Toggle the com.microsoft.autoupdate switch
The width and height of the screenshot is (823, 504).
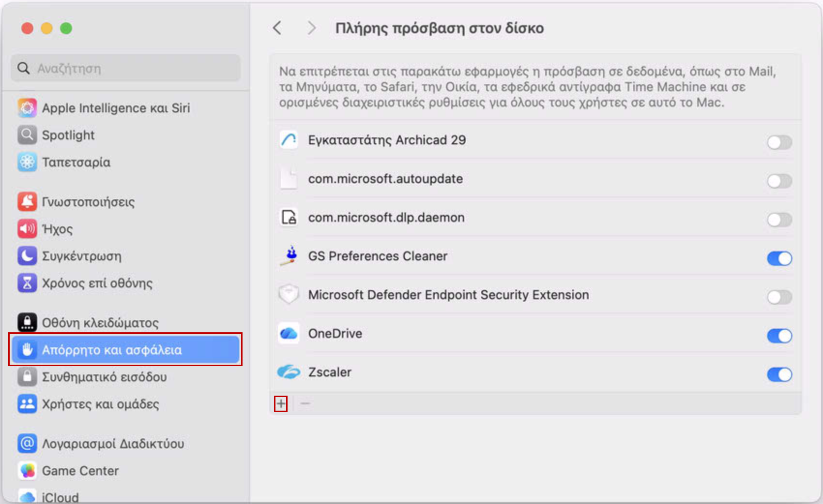coord(779,181)
